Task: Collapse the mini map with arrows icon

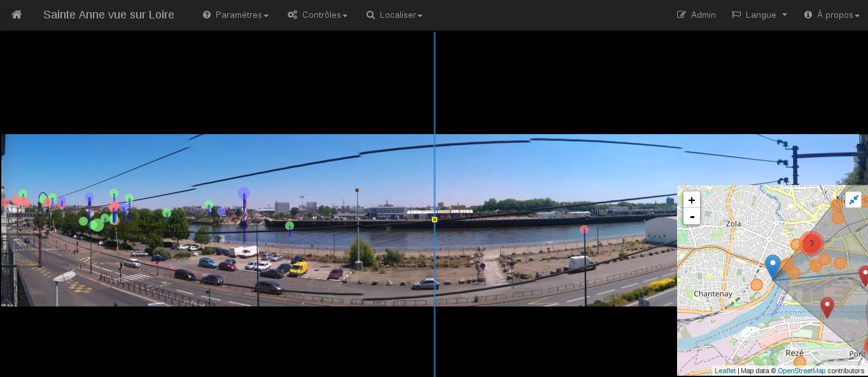Action: 853,200
